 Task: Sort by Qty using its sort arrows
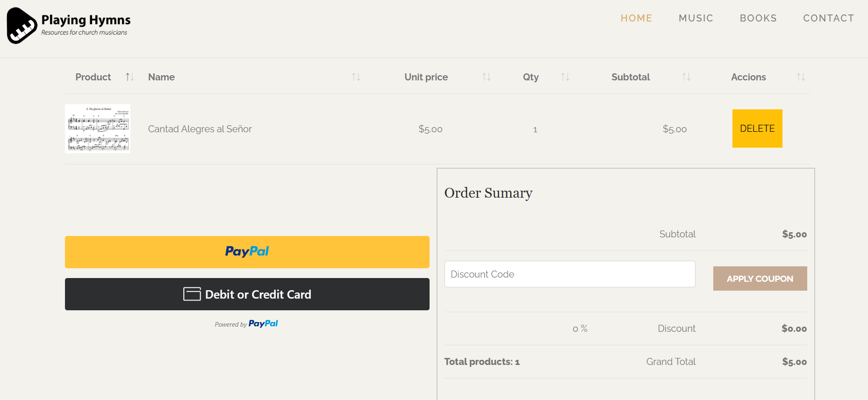[x=565, y=77]
